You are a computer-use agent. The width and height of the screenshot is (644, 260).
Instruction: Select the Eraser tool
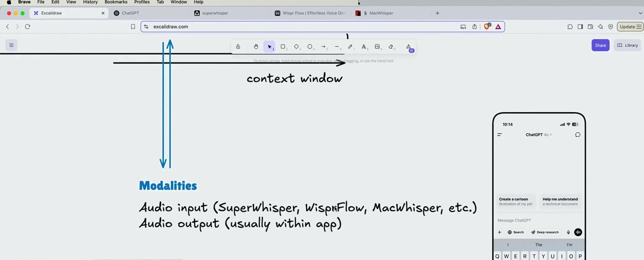pyautogui.click(x=391, y=47)
